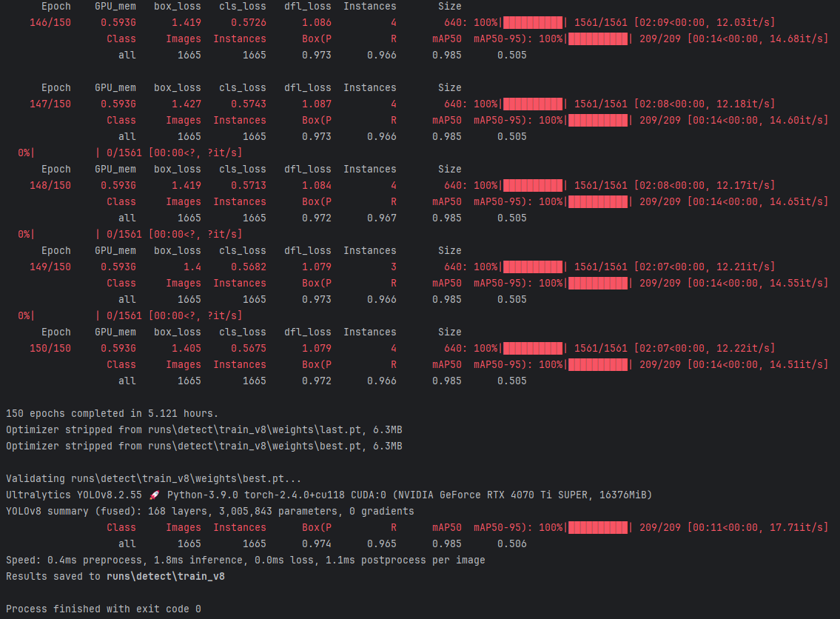840x619 pixels.
Task: Click cls_loss value '0.5675'
Action: click(249, 348)
